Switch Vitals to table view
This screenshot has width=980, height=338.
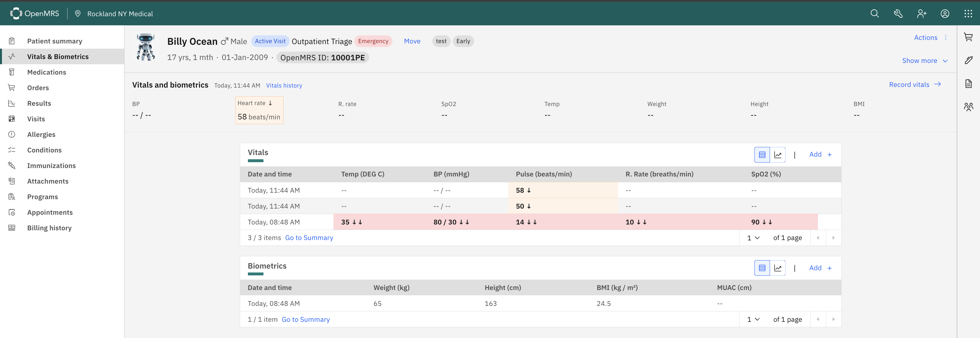[762, 155]
